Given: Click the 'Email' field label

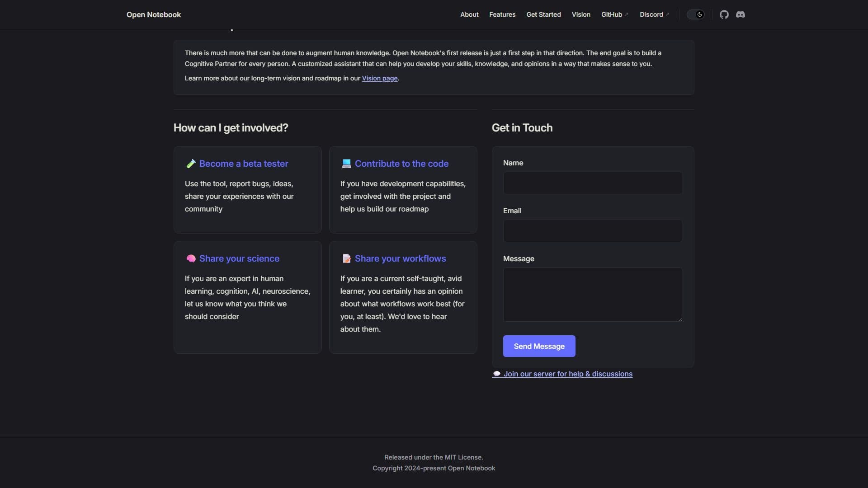Looking at the screenshot, I should tap(512, 211).
